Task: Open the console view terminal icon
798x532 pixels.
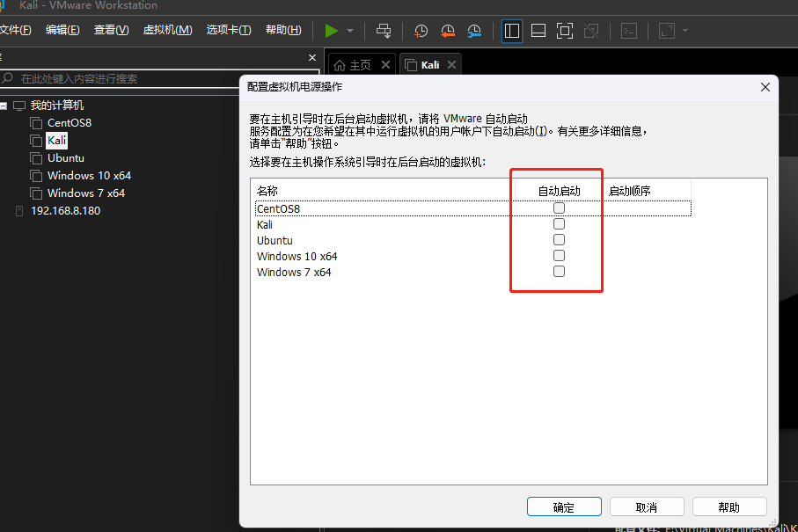Action: tap(629, 31)
